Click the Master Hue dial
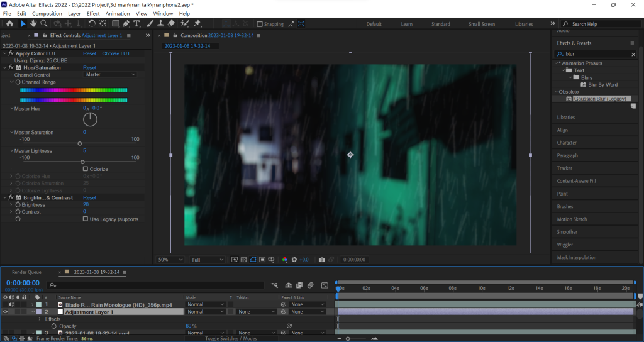 point(90,119)
